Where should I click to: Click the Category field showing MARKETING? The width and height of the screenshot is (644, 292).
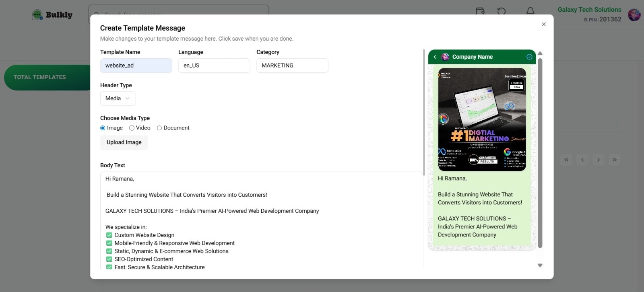(292, 66)
